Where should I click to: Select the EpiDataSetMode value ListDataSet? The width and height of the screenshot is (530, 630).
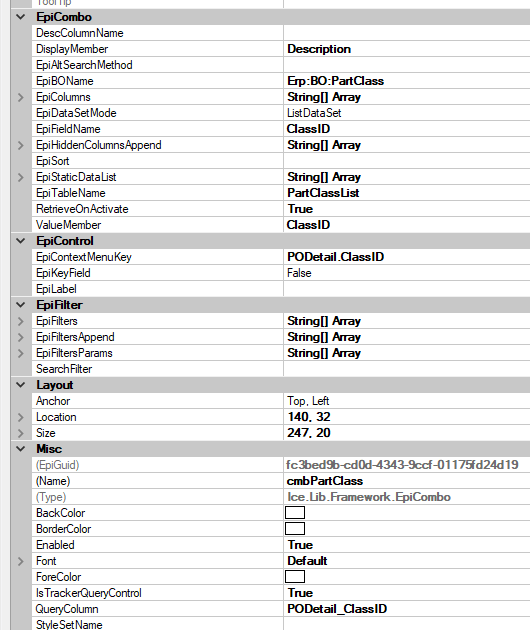coord(407,113)
